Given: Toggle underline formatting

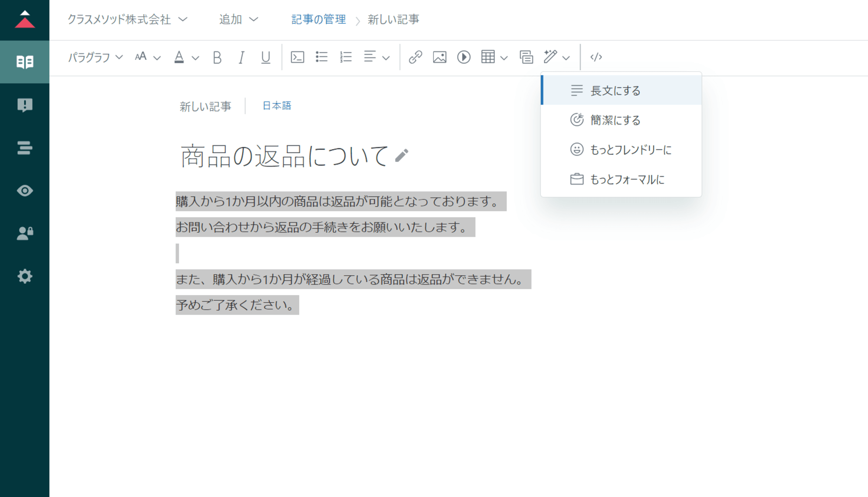Looking at the screenshot, I should click(266, 57).
